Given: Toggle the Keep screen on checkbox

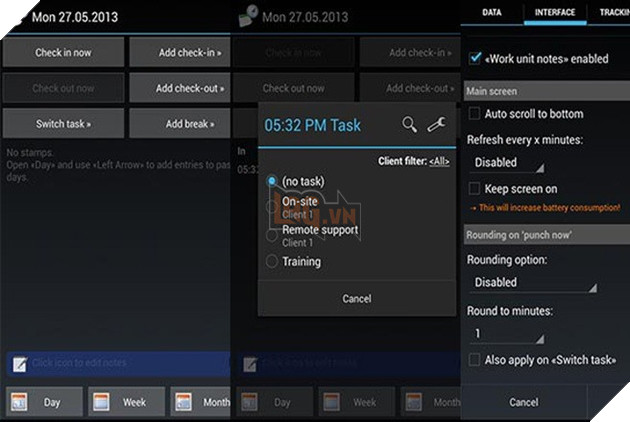Looking at the screenshot, I should 475,188.
